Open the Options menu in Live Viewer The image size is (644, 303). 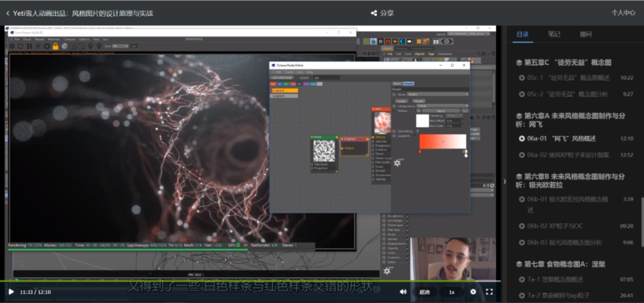tap(84, 39)
